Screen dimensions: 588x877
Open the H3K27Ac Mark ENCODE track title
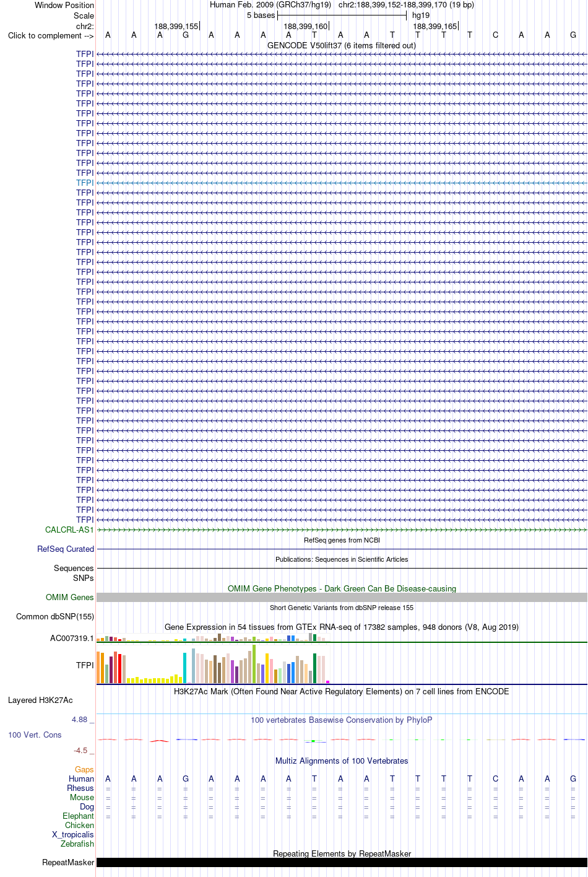[342, 691]
